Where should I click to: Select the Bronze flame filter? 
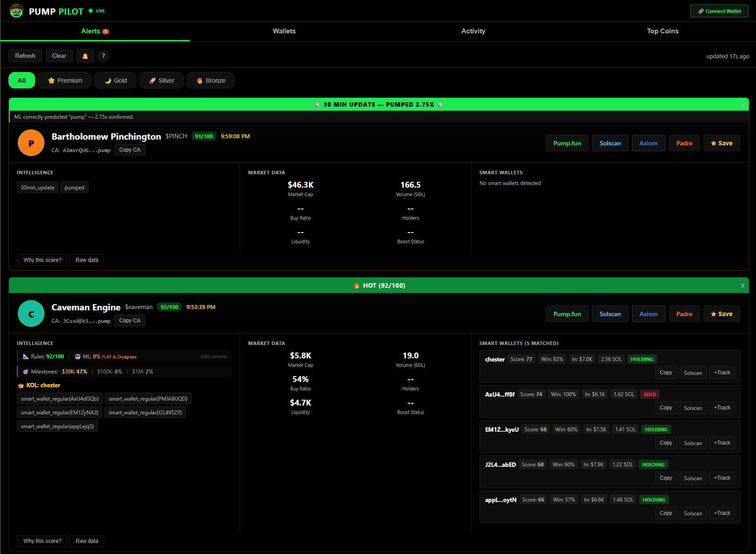tap(210, 80)
